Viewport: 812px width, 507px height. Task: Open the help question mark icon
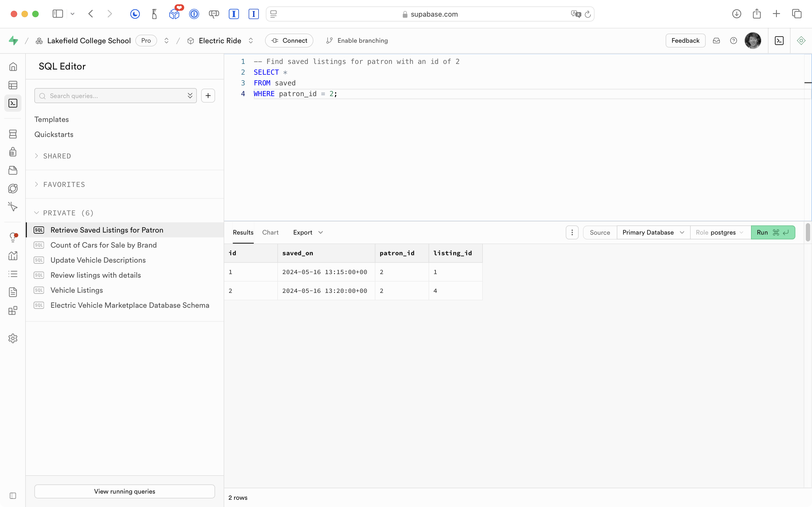(734, 41)
